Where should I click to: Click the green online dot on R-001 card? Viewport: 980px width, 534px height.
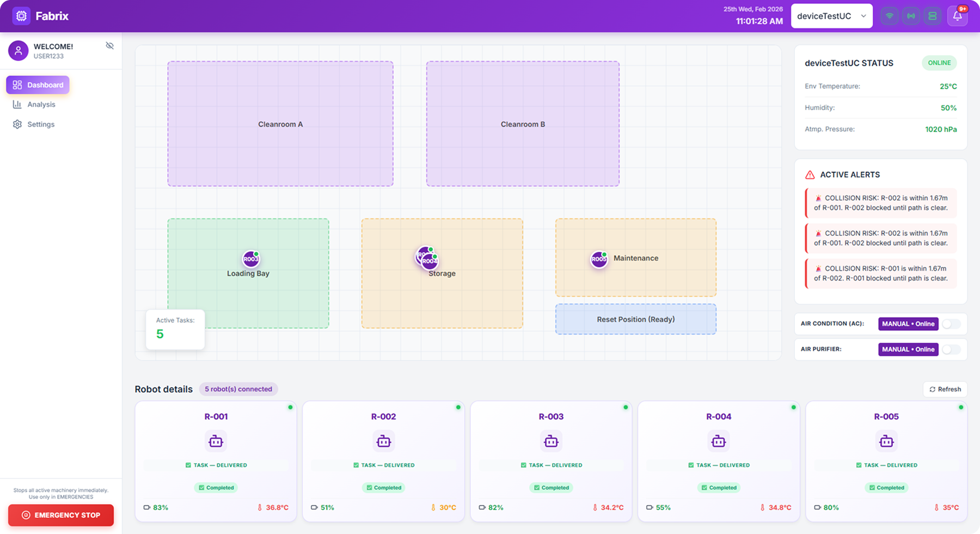(x=290, y=407)
